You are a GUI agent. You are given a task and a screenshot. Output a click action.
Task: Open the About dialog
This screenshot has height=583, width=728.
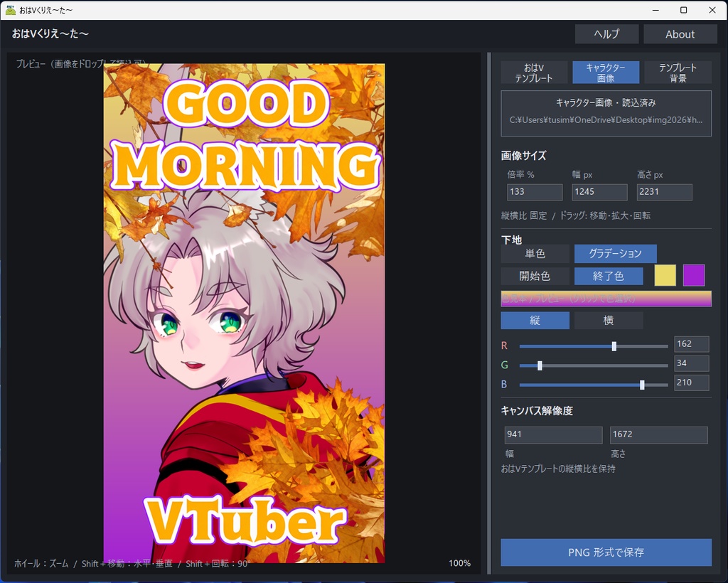coord(680,34)
